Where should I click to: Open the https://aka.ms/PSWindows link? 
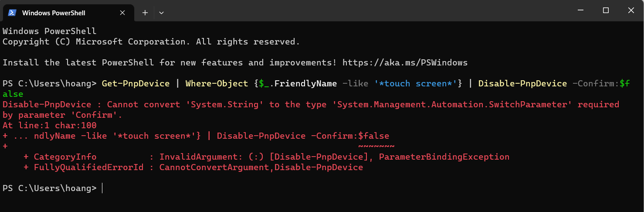(405, 63)
